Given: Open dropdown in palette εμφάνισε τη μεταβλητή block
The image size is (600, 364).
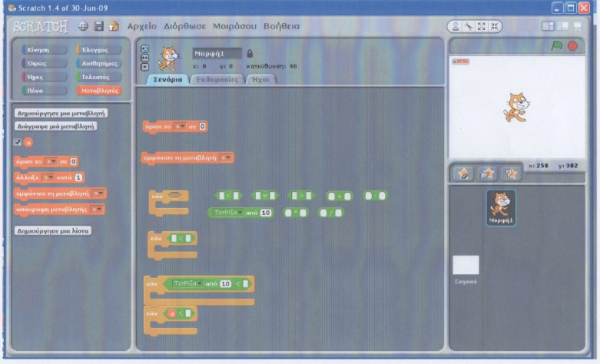Looking at the screenshot, I should 99,194.
